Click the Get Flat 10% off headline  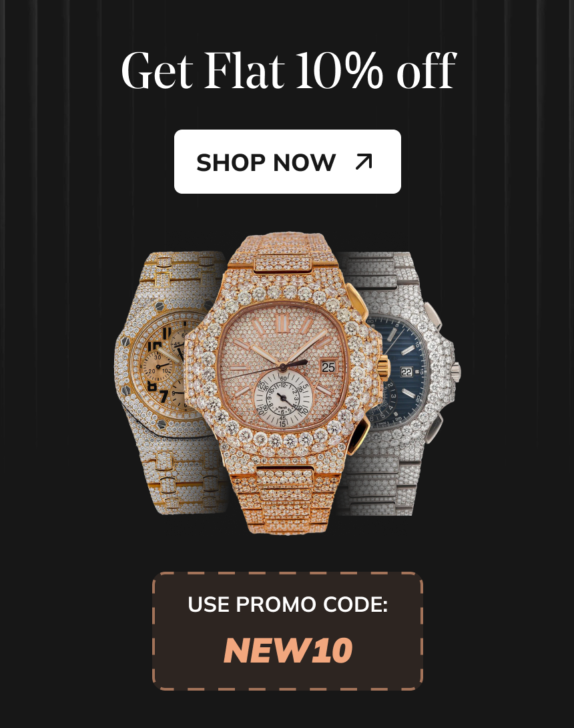[x=288, y=71]
